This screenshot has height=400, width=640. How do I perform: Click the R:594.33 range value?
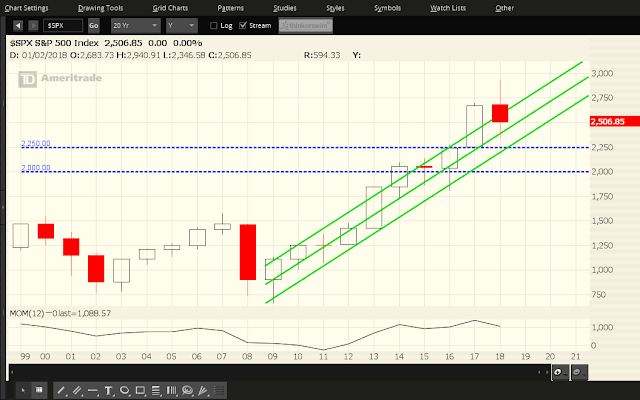click(x=322, y=55)
